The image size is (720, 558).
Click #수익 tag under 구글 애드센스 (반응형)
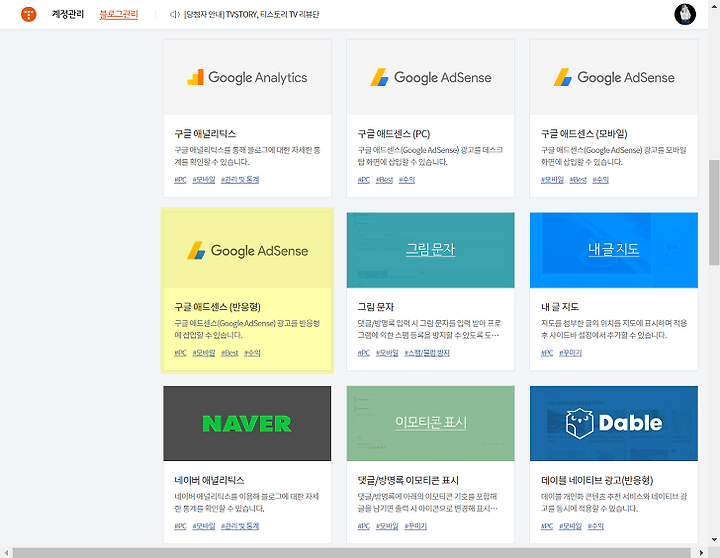(252, 353)
